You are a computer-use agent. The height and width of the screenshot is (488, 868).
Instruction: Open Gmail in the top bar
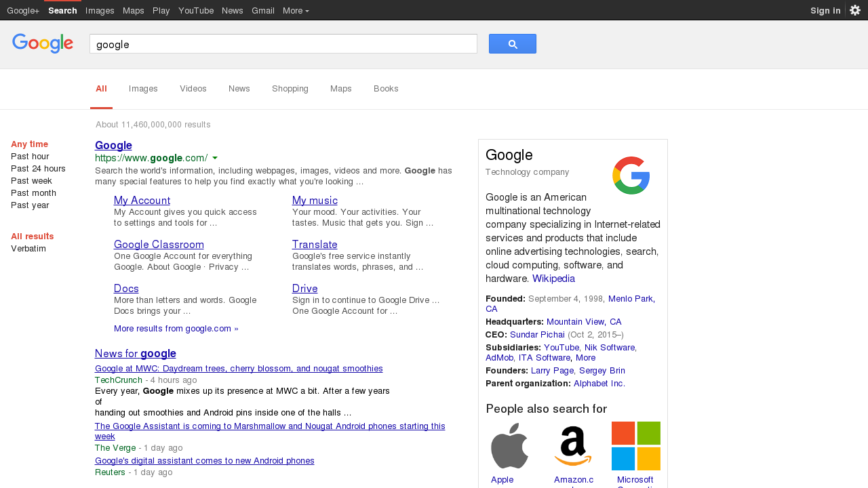coord(263,10)
